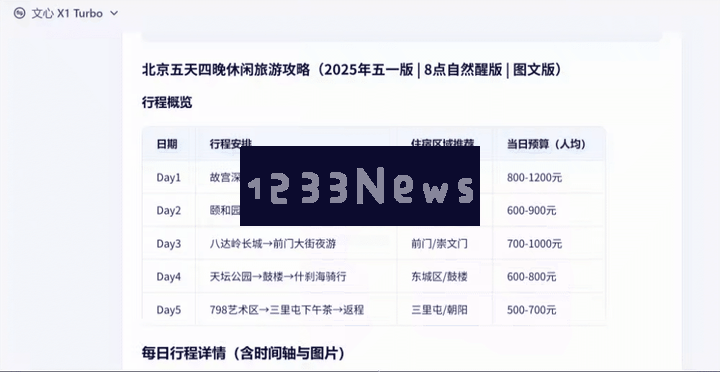Image resolution: width=720 pixels, height=372 pixels.
Task: Click the 日期 column header
Action: pyautogui.click(x=167, y=144)
